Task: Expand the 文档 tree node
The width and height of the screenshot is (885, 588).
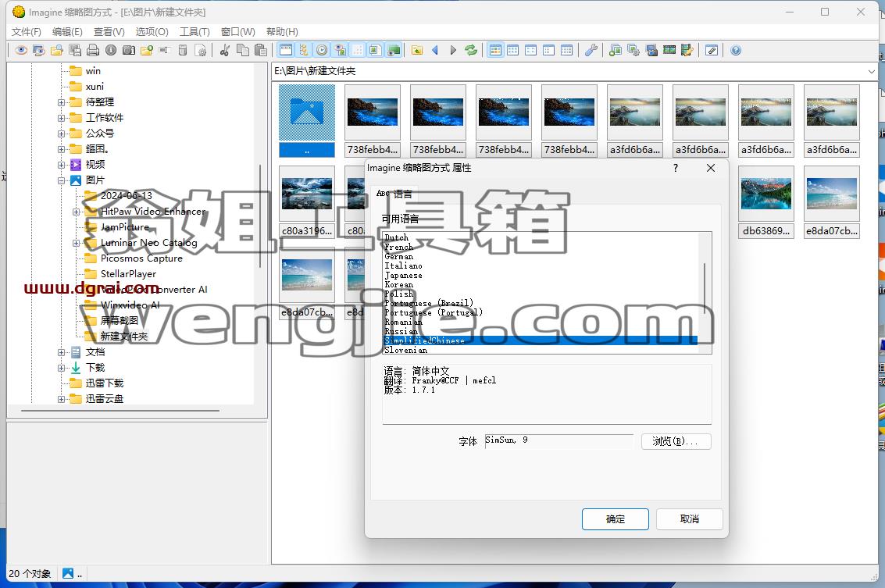Action: pos(61,352)
